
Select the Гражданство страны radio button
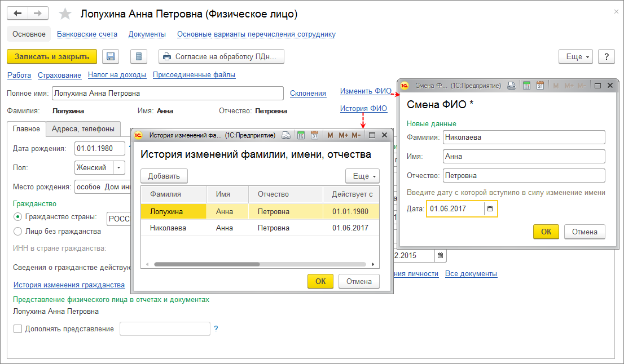[x=18, y=217]
